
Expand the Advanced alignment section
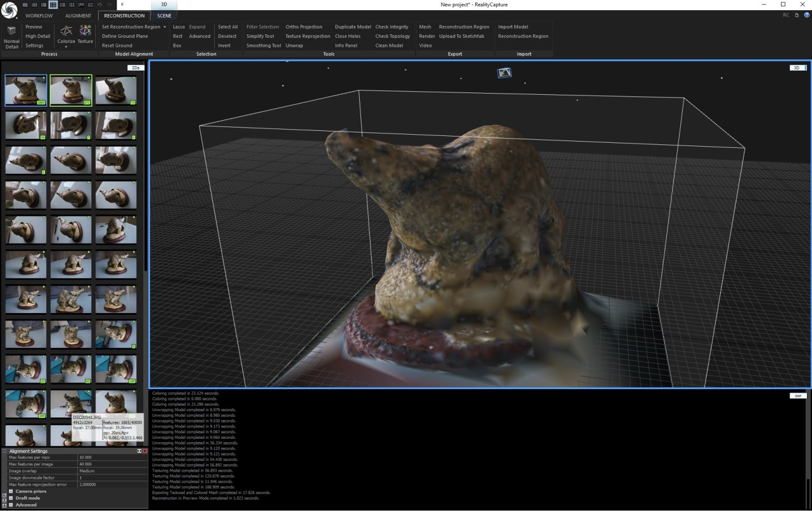coord(11,505)
